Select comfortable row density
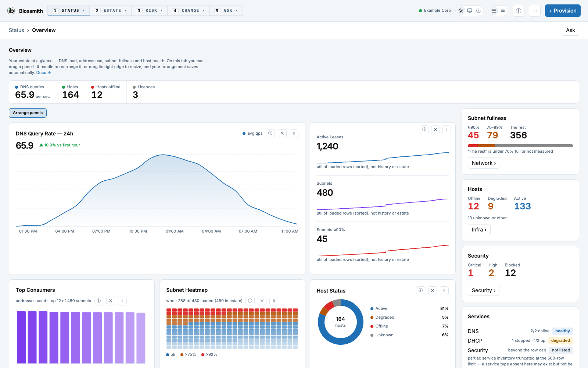 494,11
